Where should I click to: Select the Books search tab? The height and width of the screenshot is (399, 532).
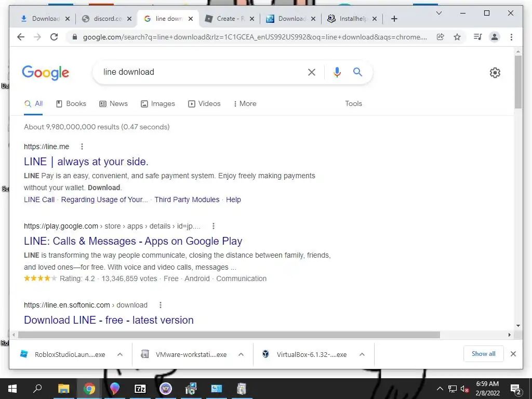pyautogui.click(x=71, y=104)
